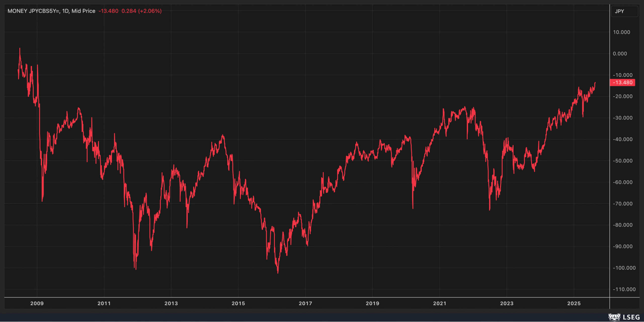Click the 10.000 price axis label
Screen dimensions: 644x322
pos(621,32)
